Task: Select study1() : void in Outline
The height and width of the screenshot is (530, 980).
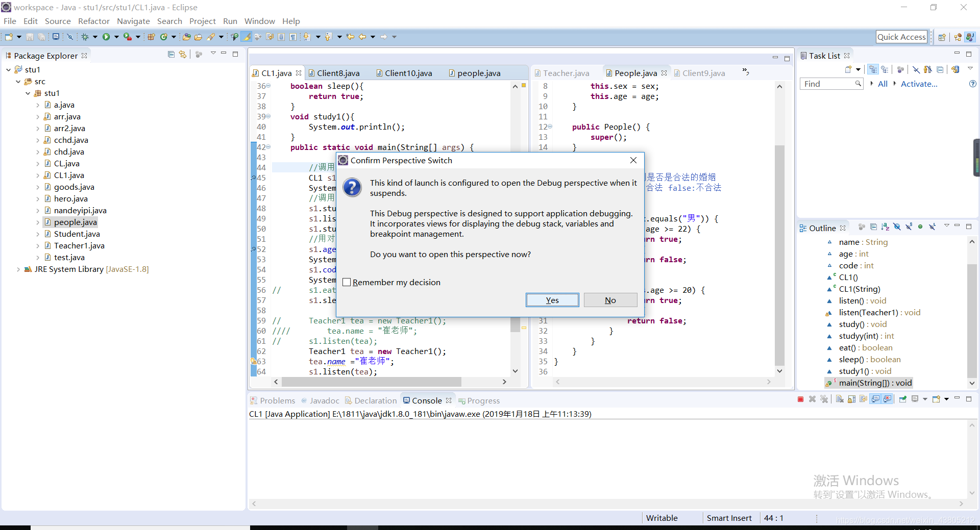Action: (865, 371)
